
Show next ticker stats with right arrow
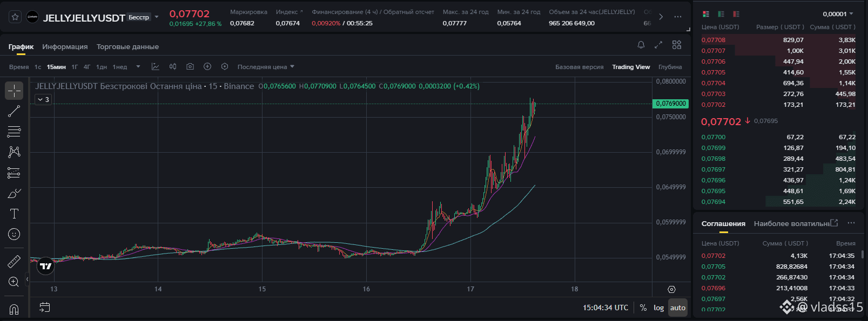pyautogui.click(x=661, y=17)
